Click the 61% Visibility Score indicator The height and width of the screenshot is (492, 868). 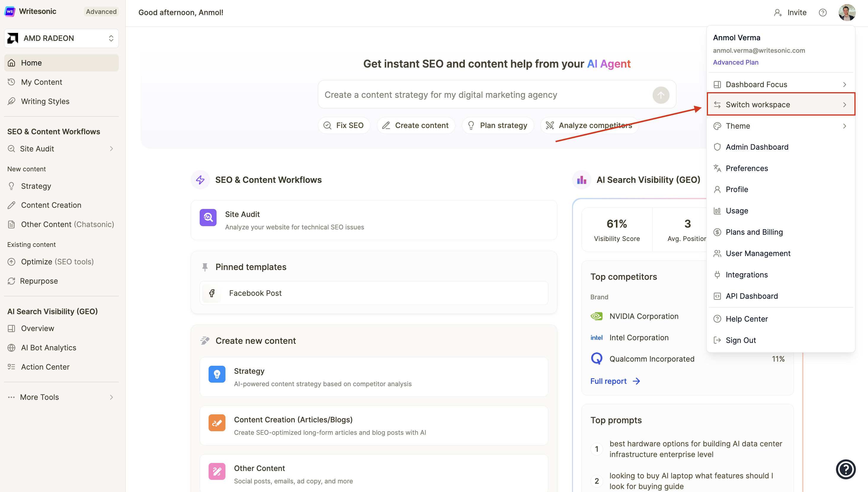[x=616, y=223]
